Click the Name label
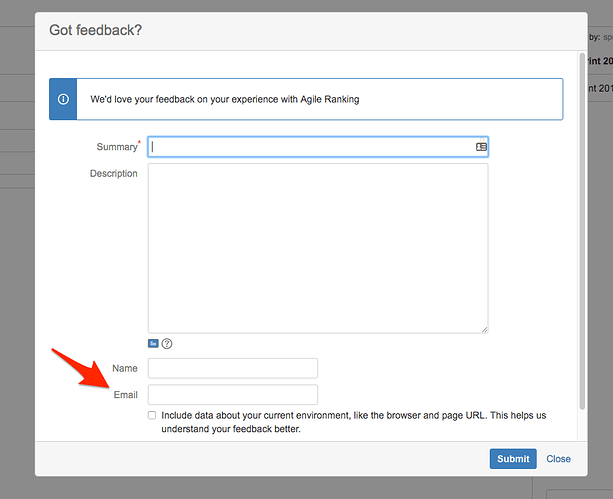Viewport: 613px width, 499px height. coord(125,369)
